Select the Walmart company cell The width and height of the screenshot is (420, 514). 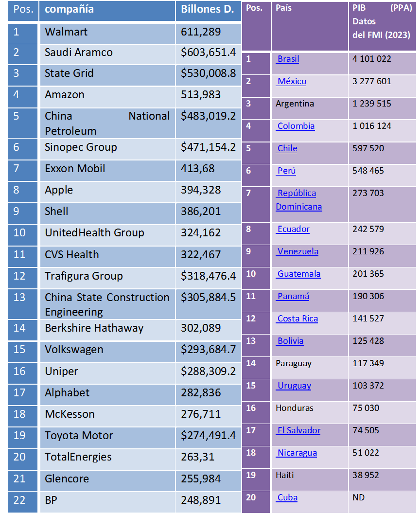[x=66, y=32]
